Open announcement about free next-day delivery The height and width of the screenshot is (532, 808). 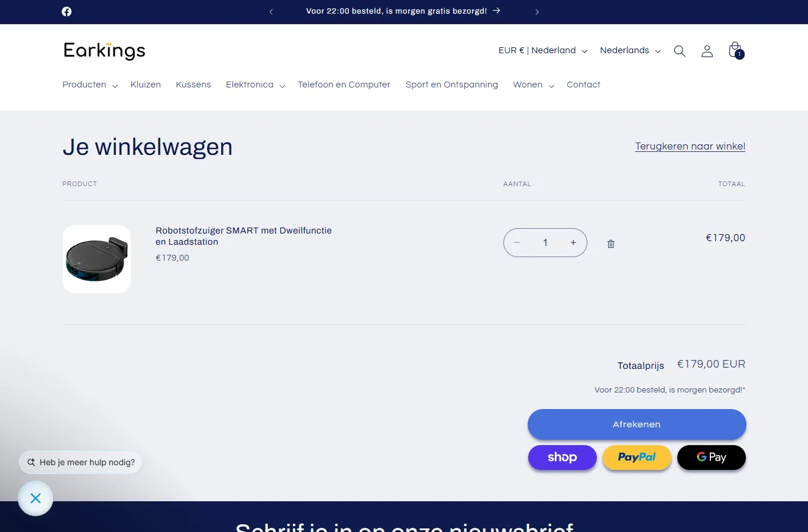pyautogui.click(x=403, y=11)
